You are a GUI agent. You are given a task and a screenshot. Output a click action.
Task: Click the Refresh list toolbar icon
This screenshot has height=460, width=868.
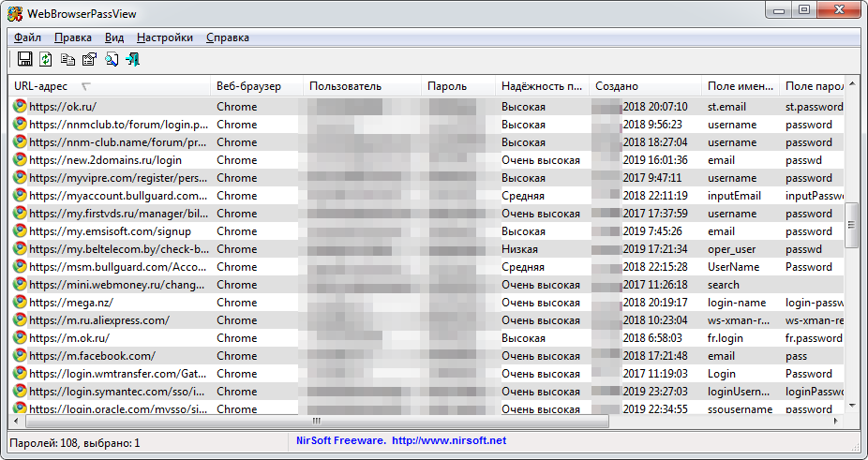click(46, 59)
